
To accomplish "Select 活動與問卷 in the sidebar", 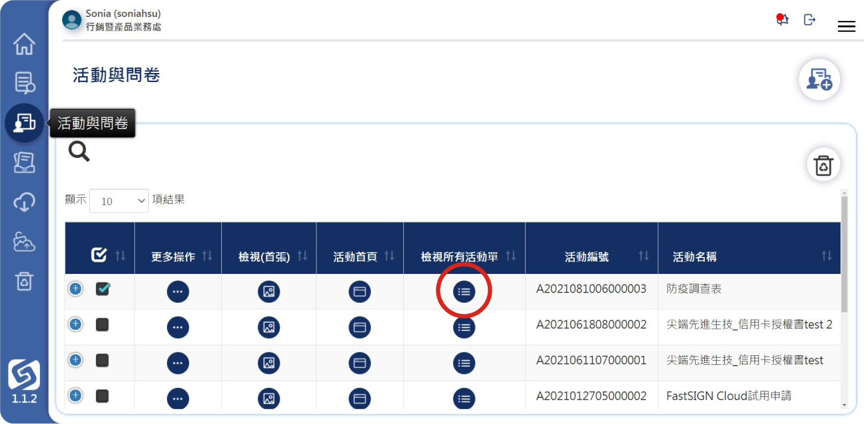I will tap(24, 123).
